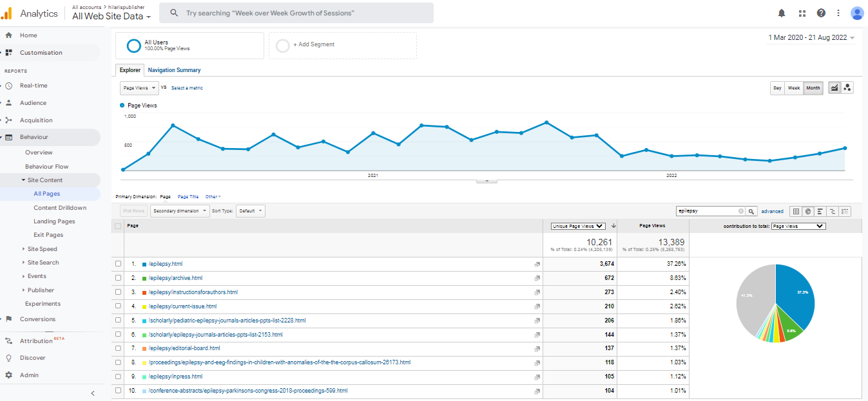Expand the Site Speed section
Screen dimensions: 868x401
[x=42, y=249]
